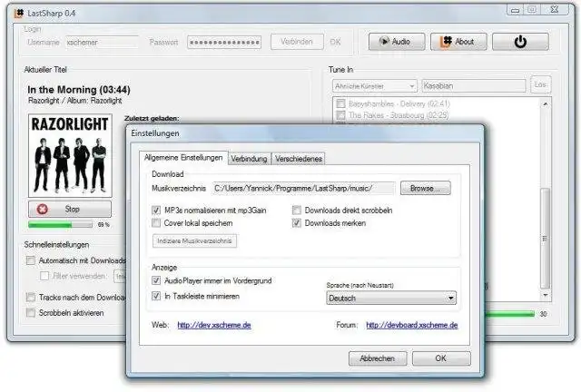Enable Cover lokal speichern

coord(156,223)
